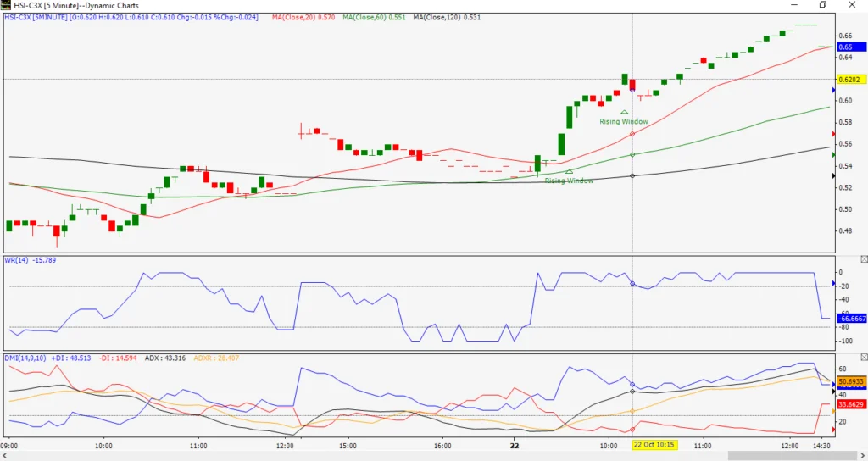Click the 16:00 time axis label
The height and width of the screenshot is (461, 868).
(x=442, y=446)
